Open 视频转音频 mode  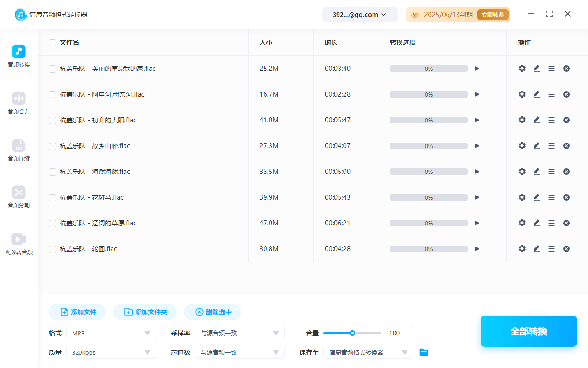tap(18, 243)
